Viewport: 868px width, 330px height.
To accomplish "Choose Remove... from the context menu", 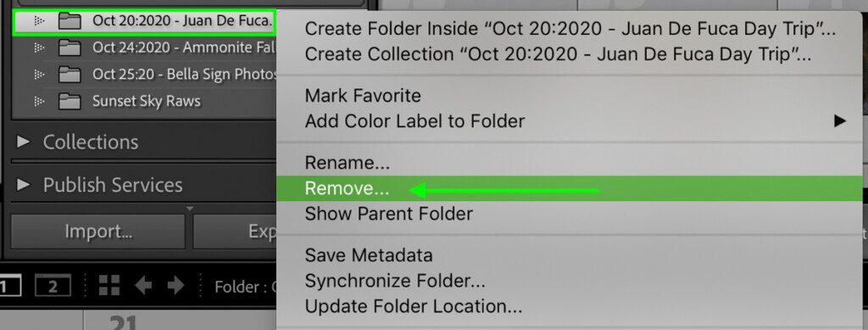I will click(570, 189).
